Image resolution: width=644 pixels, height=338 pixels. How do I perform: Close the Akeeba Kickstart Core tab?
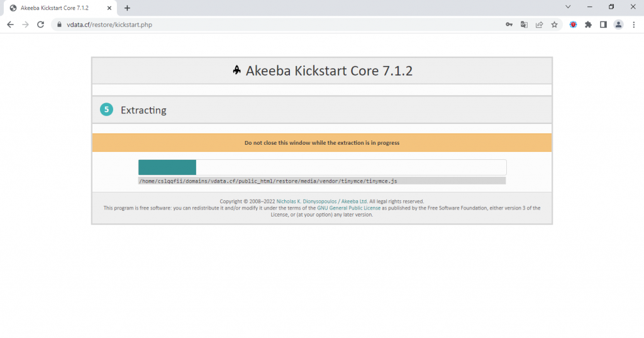(109, 8)
